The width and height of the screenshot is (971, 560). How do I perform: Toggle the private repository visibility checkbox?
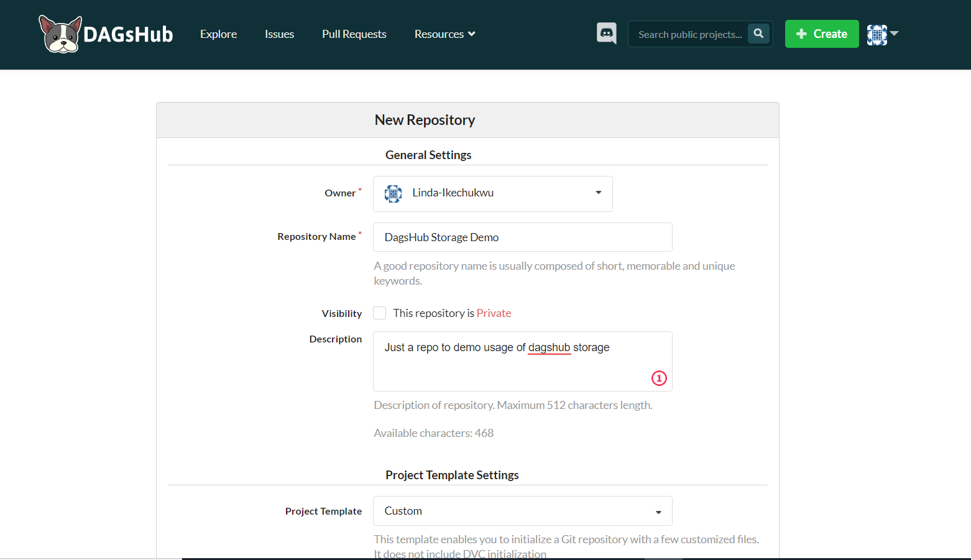[x=379, y=313]
